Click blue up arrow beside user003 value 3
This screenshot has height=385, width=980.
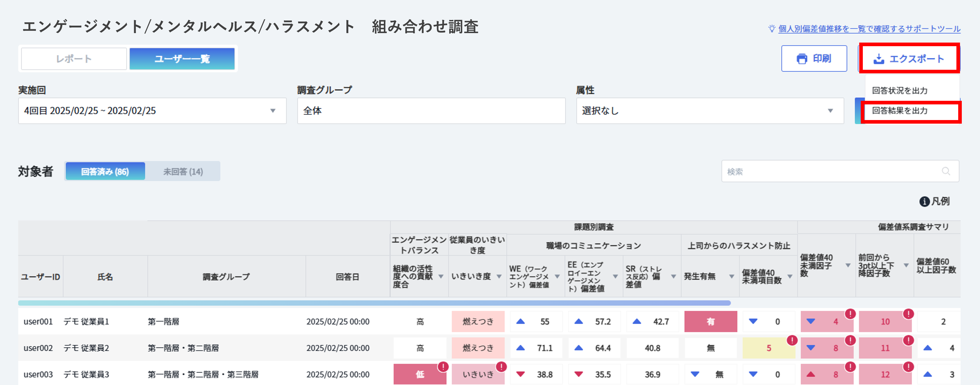[x=928, y=374]
